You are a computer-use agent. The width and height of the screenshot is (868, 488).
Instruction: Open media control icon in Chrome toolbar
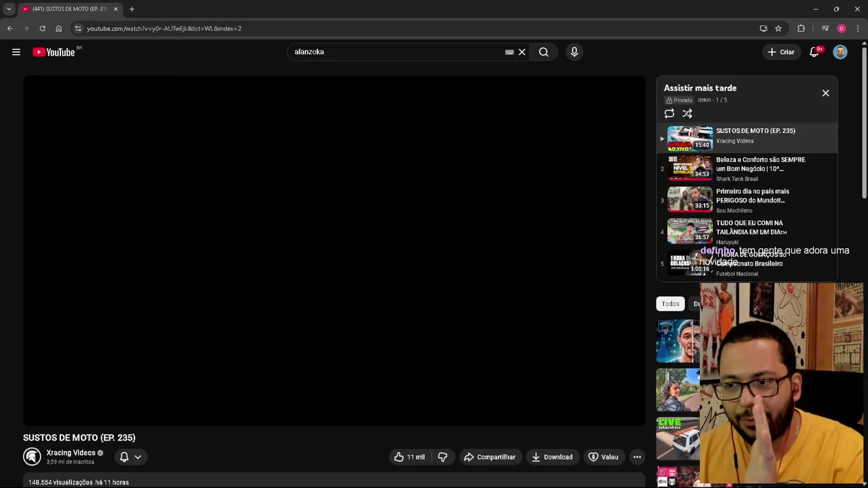(825, 28)
